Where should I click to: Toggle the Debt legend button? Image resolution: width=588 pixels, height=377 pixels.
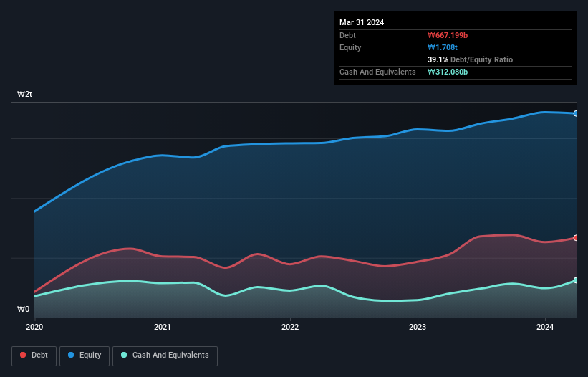34,355
